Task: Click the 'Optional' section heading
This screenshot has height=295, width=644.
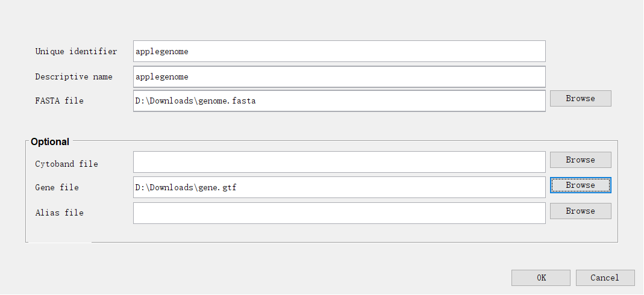Action: (50, 142)
